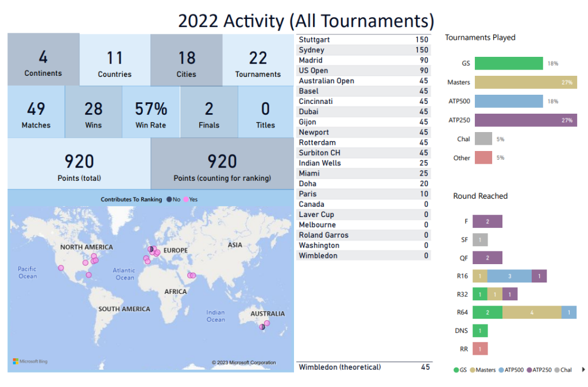Expand legend with the right arrow after Chal
Image resolution: width=588 pixels, height=387 pixels.
pyautogui.click(x=584, y=370)
